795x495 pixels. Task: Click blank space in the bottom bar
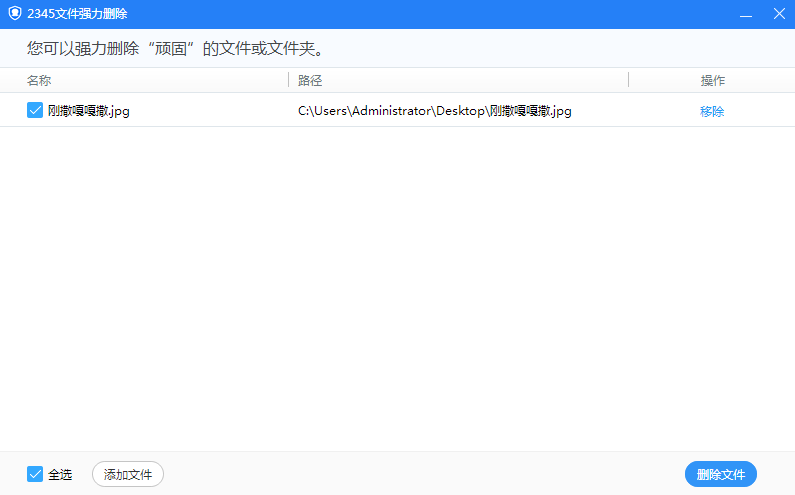(x=420, y=474)
